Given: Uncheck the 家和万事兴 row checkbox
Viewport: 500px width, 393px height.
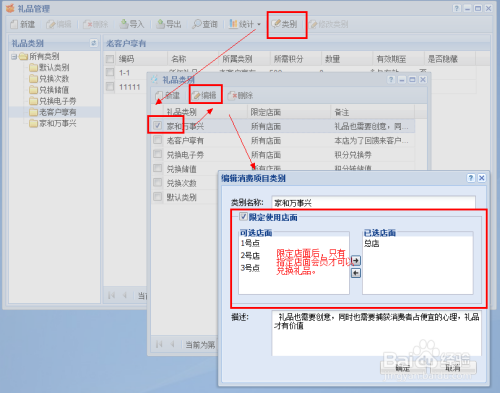Looking at the screenshot, I should (157, 126).
